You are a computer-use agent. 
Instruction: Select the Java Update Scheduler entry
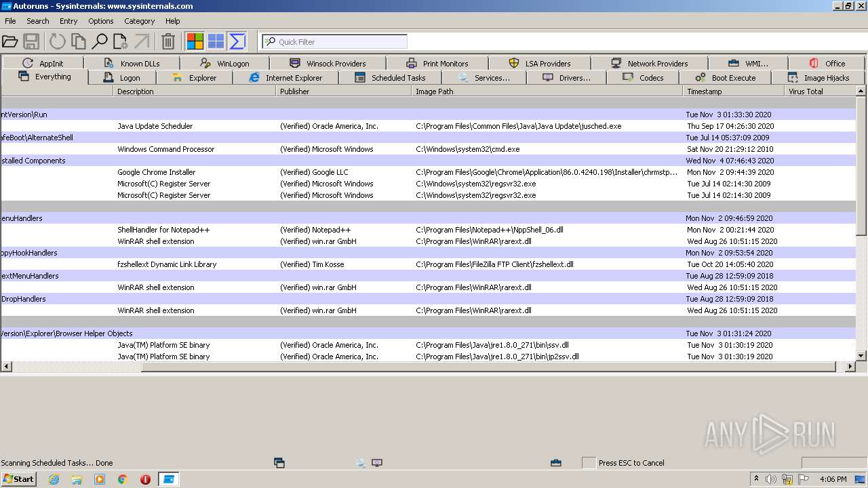(155, 126)
